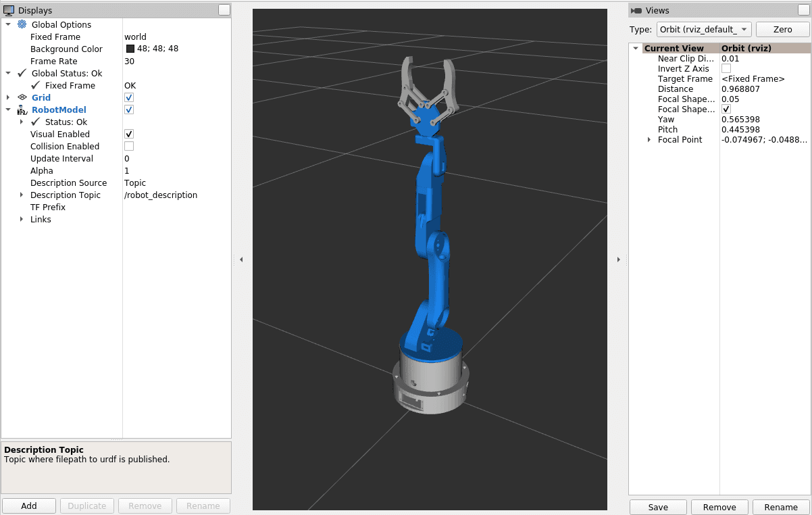Viewport: 812px width, 515px height.
Task: Click the Displays panel float button
Action: 224,9
